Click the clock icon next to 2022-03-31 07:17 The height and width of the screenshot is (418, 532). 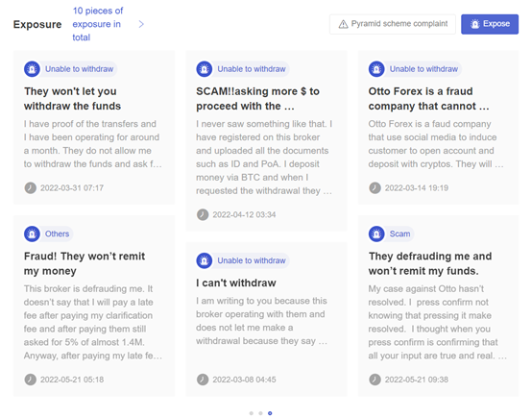pyautogui.click(x=30, y=187)
